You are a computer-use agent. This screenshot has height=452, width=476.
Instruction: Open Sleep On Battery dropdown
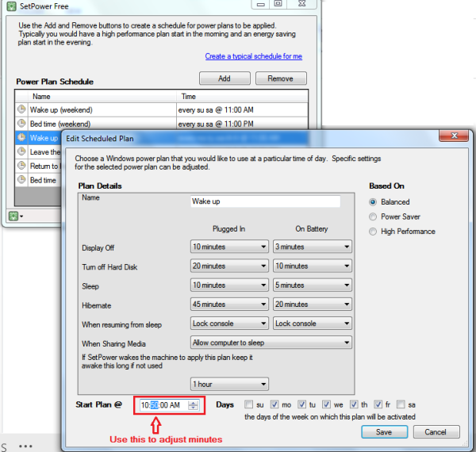coord(313,285)
